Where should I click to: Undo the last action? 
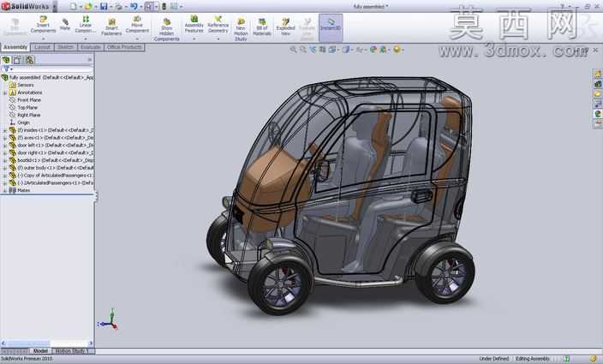(x=134, y=6)
